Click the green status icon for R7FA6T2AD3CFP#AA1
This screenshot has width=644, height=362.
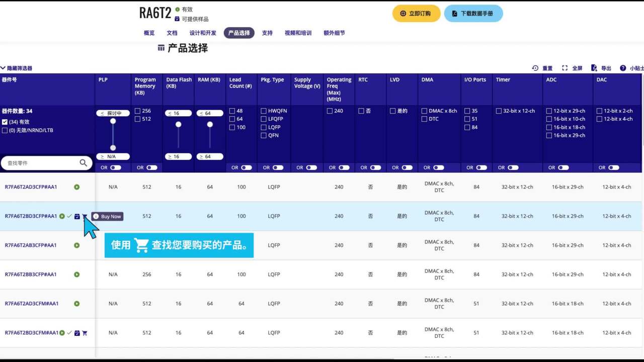point(77,187)
